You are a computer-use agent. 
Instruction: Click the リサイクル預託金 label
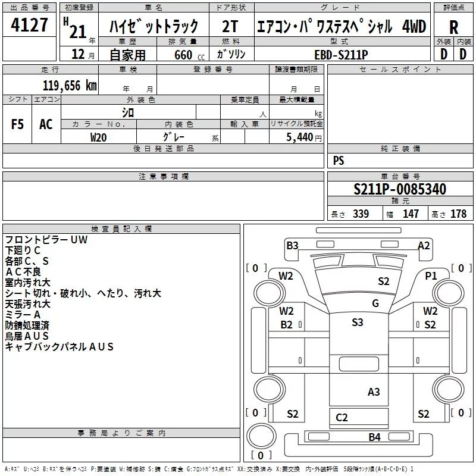tap(296, 124)
